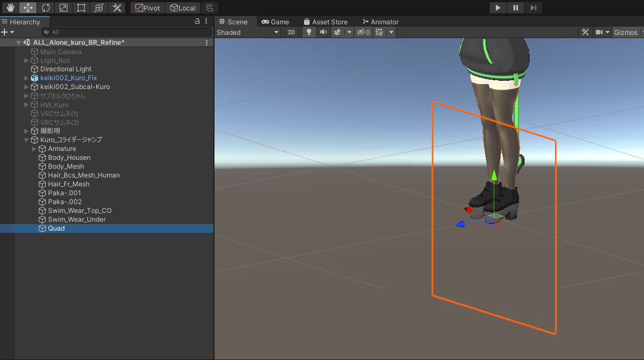Open the custom editor tools
This screenshot has width=644, height=360.
117,8
